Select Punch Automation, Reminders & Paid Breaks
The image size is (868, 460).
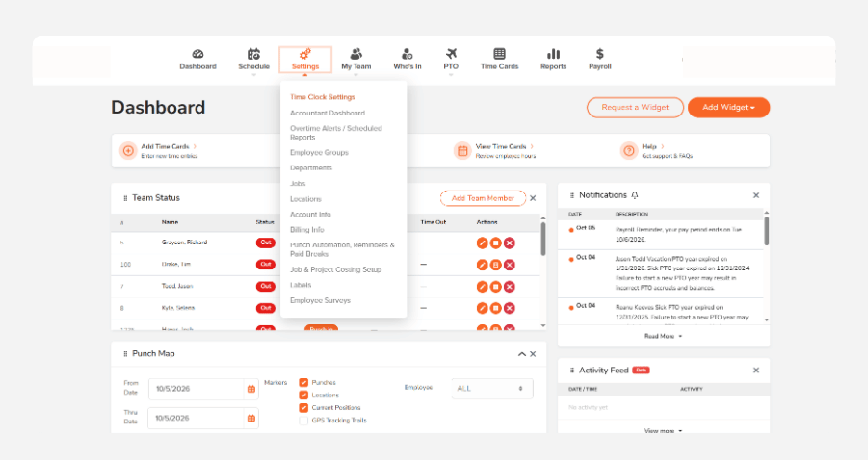(342, 249)
